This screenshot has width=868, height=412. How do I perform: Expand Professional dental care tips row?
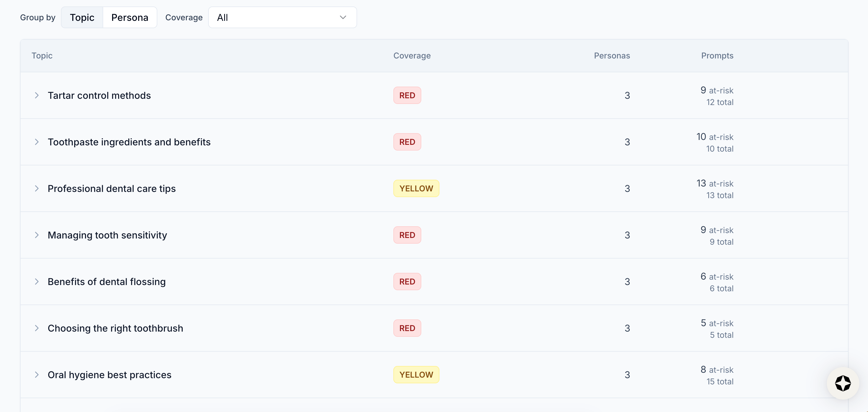(x=37, y=188)
